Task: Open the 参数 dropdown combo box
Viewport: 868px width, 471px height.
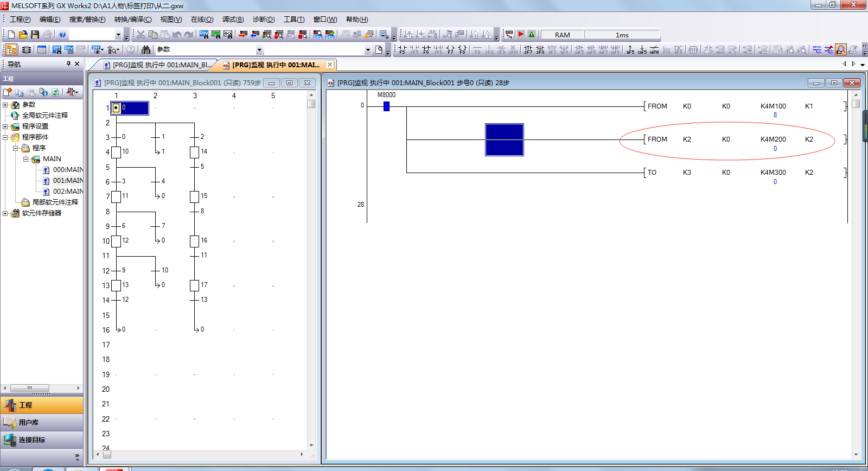Action: tap(259, 50)
